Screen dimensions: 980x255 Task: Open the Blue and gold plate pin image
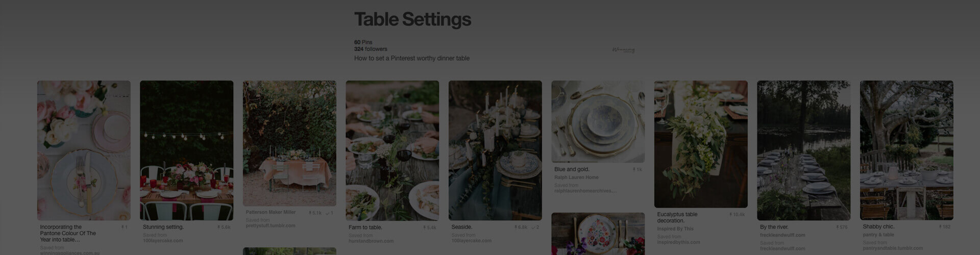point(598,121)
